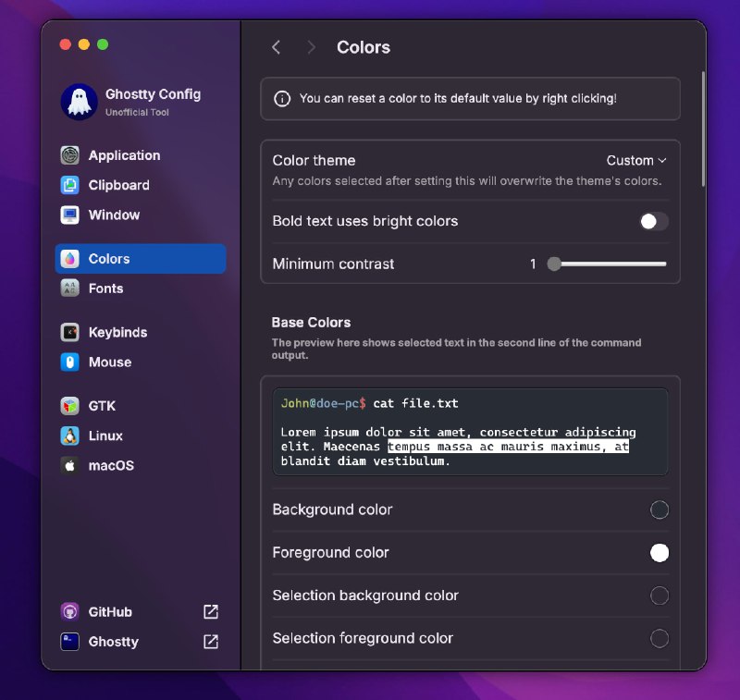Open the Clipboard settings section
The width and height of the screenshot is (740, 700).
point(119,185)
